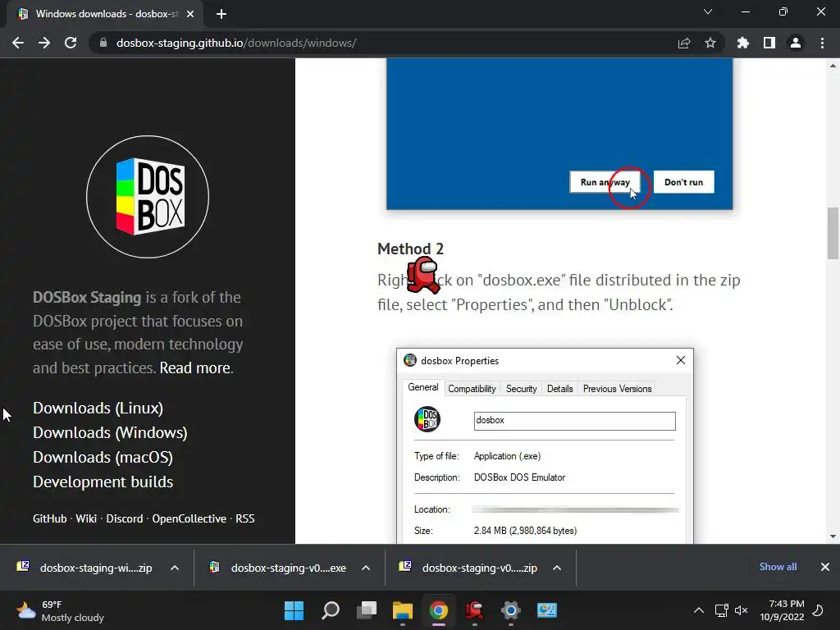This screenshot has width=840, height=630.
Task: Go back to the previous page
Action: [x=18, y=43]
